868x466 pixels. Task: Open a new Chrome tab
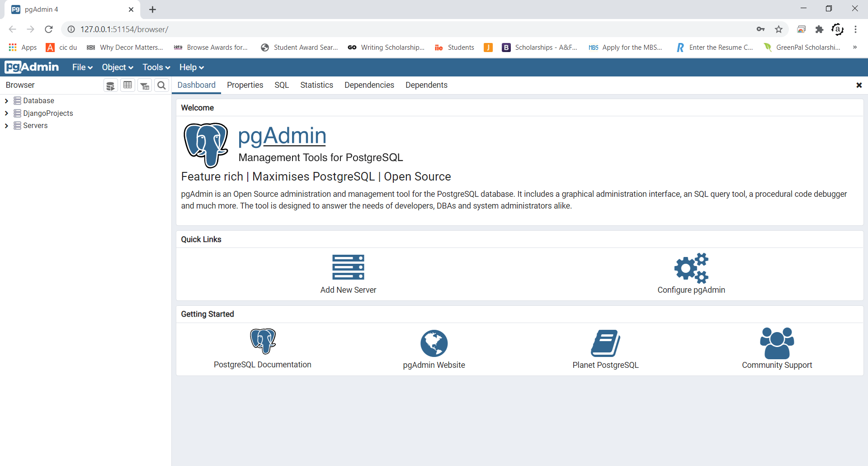(153, 10)
